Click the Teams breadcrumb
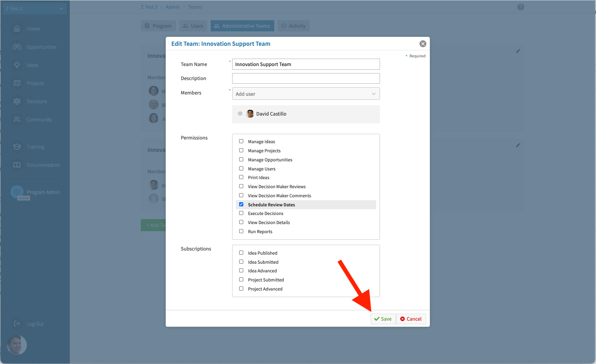 (195, 7)
